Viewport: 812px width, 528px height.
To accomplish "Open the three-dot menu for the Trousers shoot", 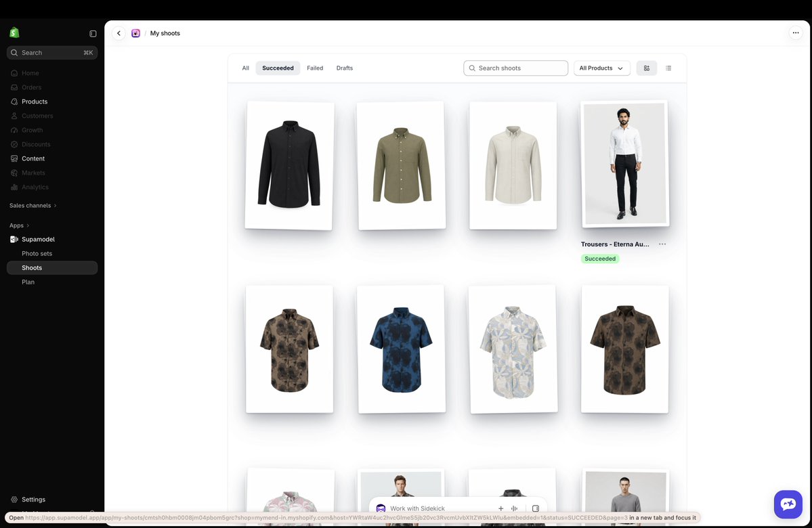I will 662,244.
